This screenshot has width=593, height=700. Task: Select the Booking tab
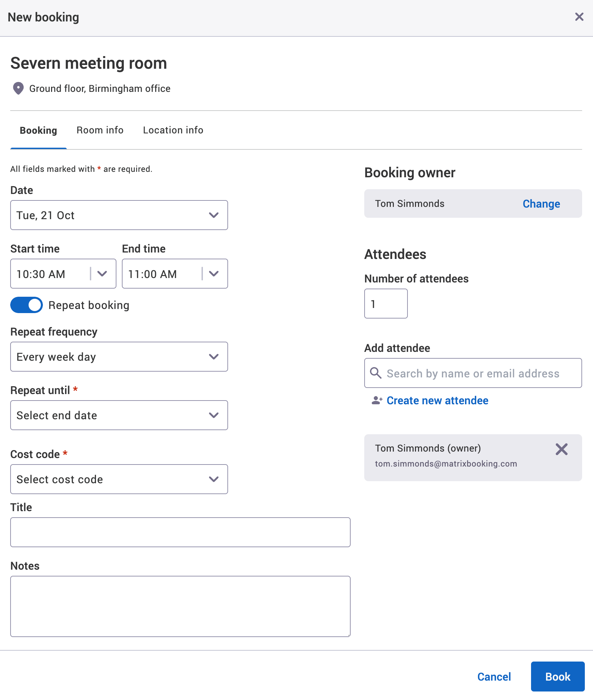38,130
